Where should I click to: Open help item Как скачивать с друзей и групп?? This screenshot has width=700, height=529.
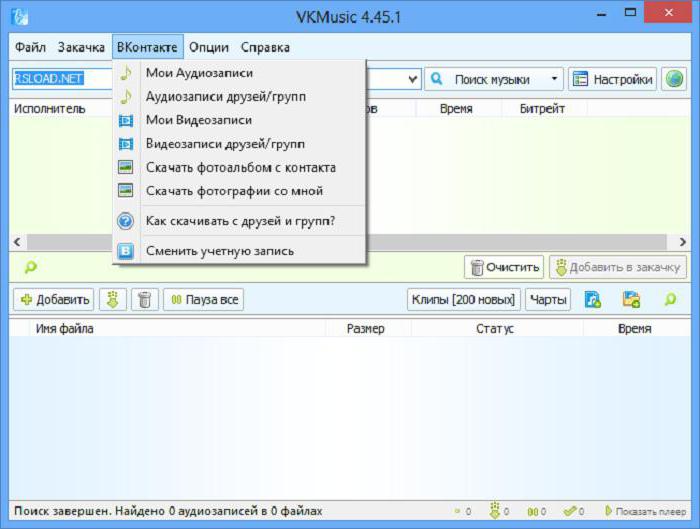click(239, 221)
